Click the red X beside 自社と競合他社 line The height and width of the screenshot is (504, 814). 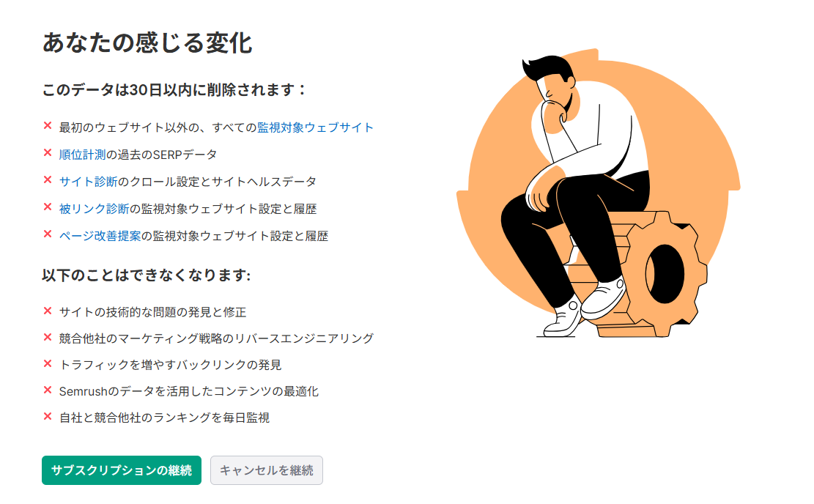(48, 416)
